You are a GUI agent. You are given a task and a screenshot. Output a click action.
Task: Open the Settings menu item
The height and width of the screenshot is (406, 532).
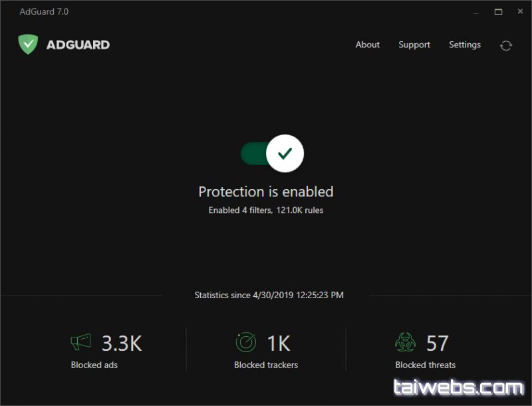tap(464, 45)
